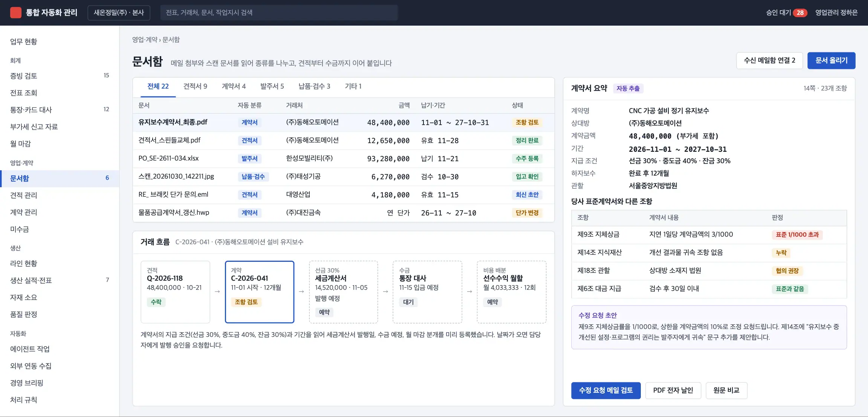This screenshot has width=868, height=417.
Task: Click the 회신 초안 status badge
Action: 527,195
